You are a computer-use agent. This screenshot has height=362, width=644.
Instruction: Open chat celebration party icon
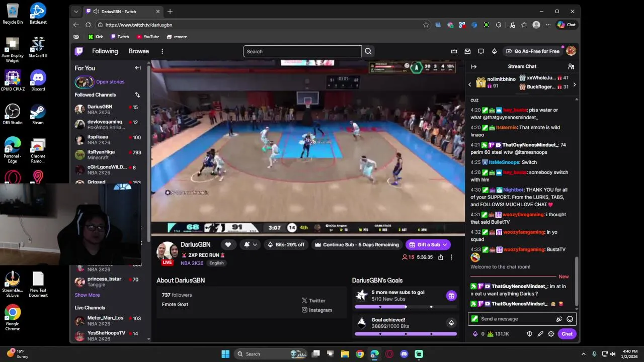(x=559, y=319)
